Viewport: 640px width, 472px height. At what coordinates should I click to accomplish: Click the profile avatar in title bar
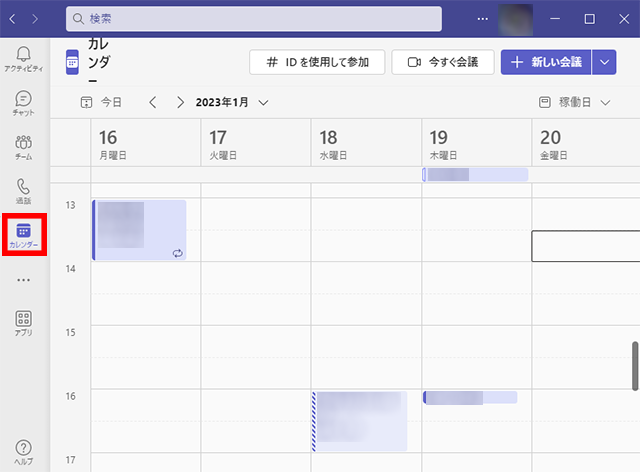[516, 19]
